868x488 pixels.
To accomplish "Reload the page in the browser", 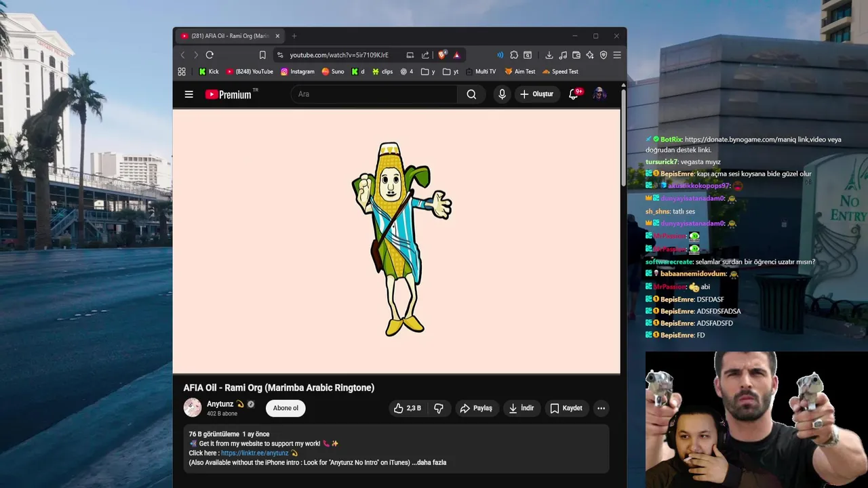I will click(210, 55).
